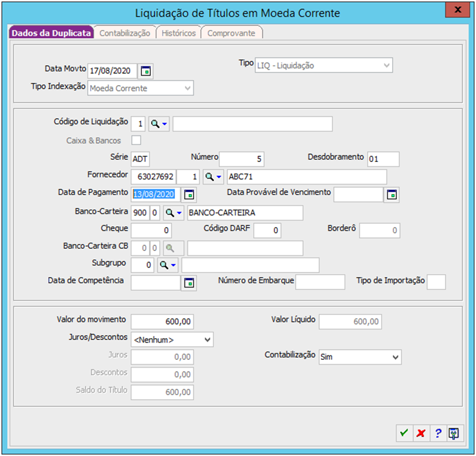Viewport: 476px width, 456px height.
Task: Click the Código de Liquidação description field
Action: [252, 124]
